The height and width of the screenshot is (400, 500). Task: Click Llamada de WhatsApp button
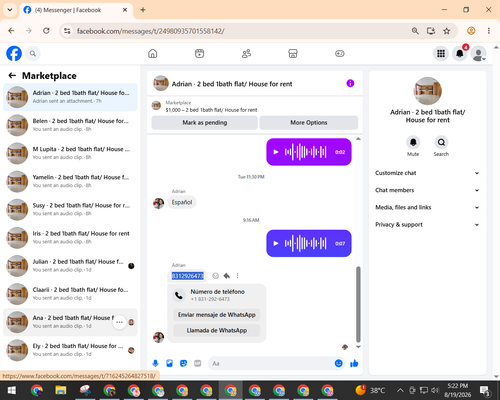click(x=217, y=330)
